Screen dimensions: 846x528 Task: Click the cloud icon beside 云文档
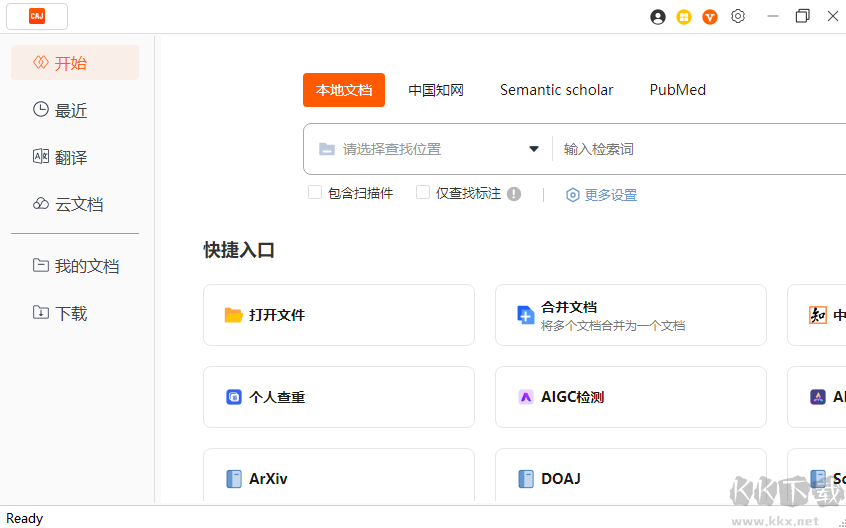(x=40, y=203)
